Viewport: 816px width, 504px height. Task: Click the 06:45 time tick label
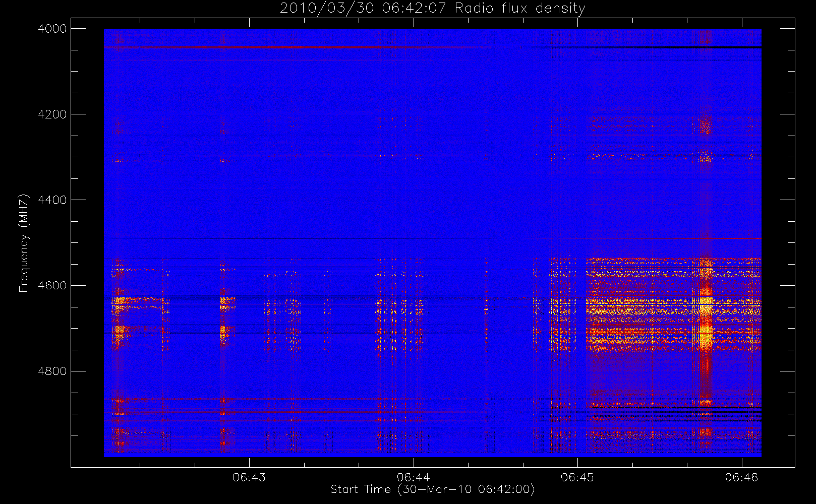coord(577,477)
